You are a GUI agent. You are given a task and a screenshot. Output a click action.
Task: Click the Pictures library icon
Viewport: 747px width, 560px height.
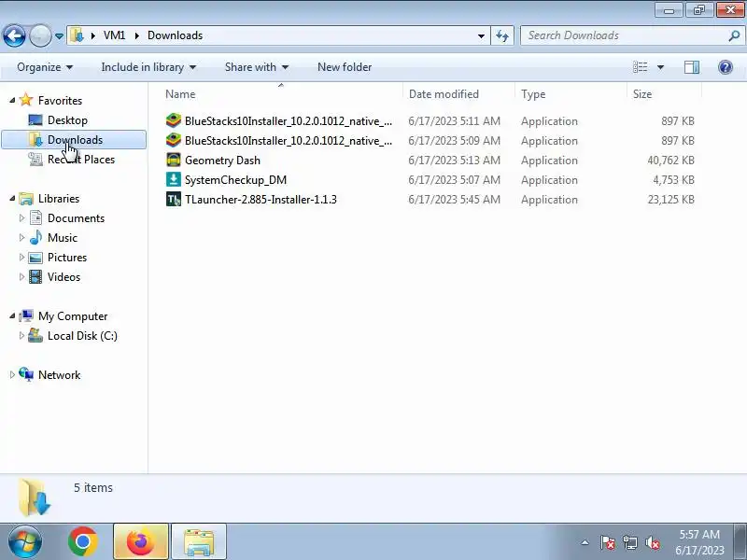click(x=35, y=258)
